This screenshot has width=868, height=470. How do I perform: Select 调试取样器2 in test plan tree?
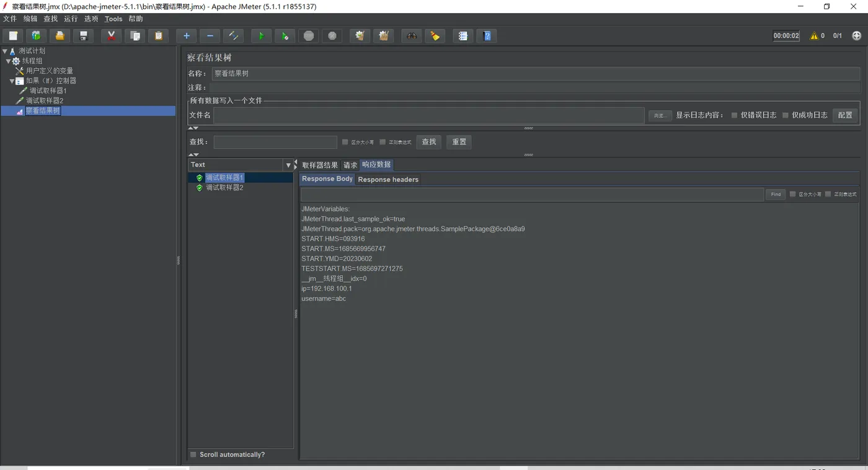tap(45, 101)
